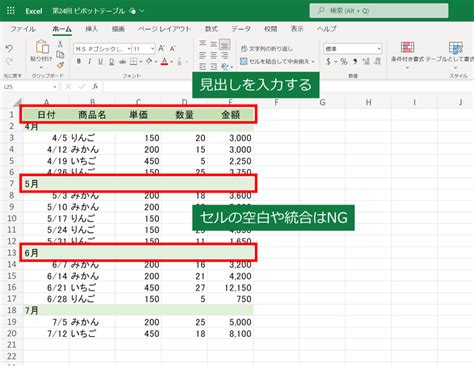
Task: Open the font color dropdown arrow
Action: coord(171,62)
